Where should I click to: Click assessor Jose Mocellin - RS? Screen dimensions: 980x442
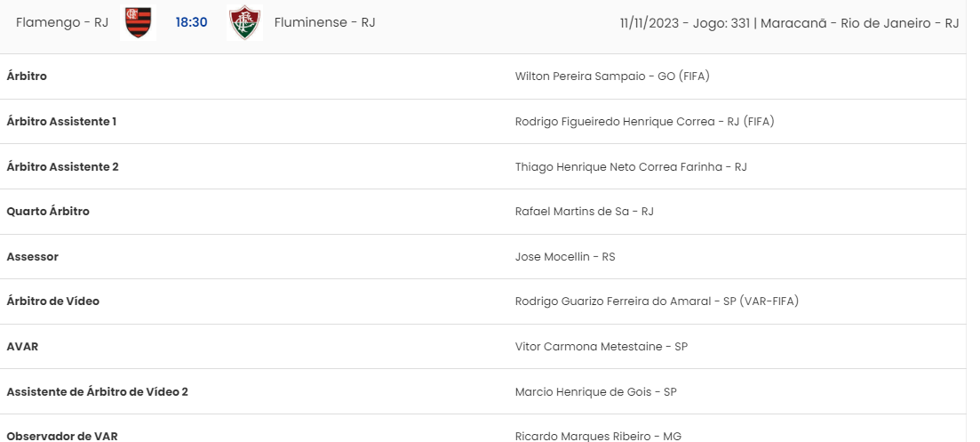pyautogui.click(x=565, y=257)
